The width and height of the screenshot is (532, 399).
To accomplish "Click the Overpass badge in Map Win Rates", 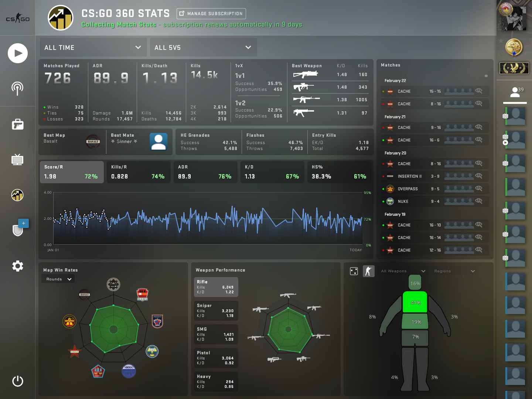I will pos(69,321).
